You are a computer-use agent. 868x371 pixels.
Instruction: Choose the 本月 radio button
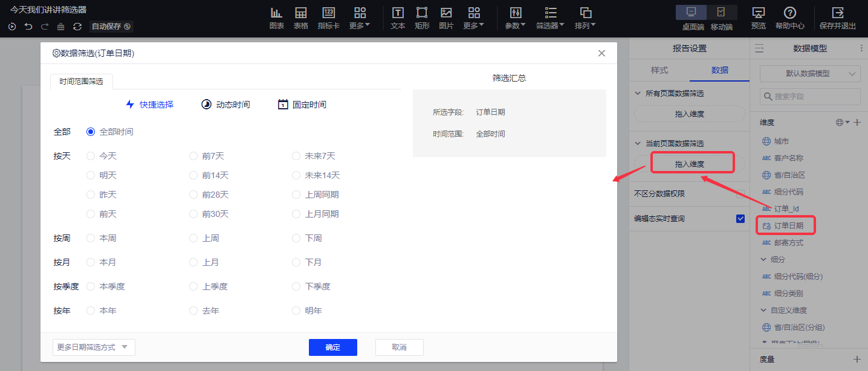tap(91, 262)
